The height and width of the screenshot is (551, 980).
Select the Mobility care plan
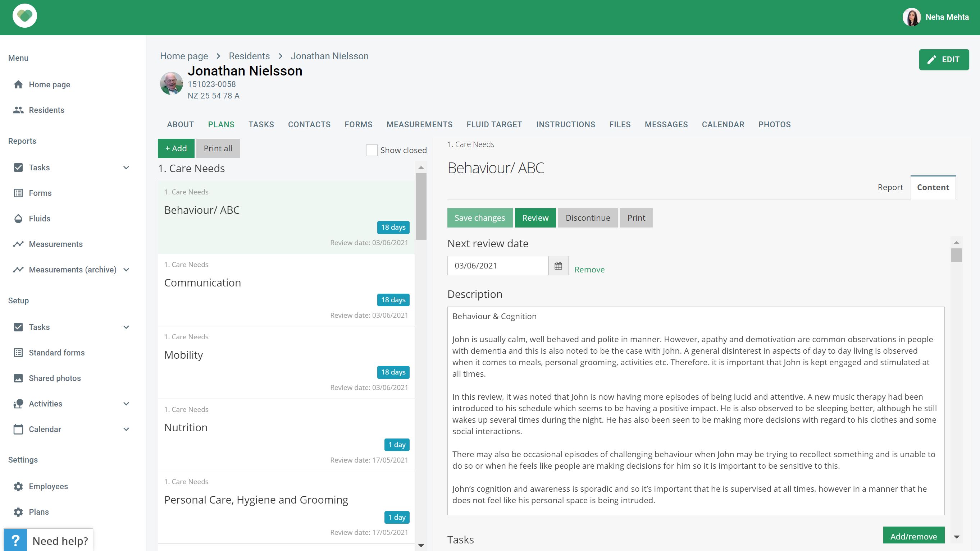pos(286,362)
